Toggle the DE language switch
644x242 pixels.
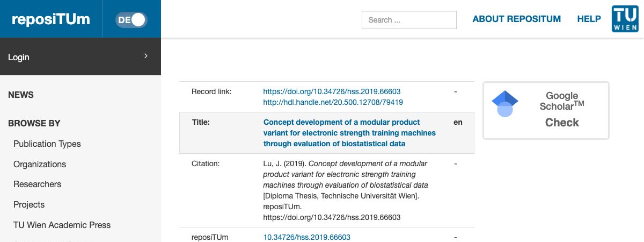pos(131,20)
